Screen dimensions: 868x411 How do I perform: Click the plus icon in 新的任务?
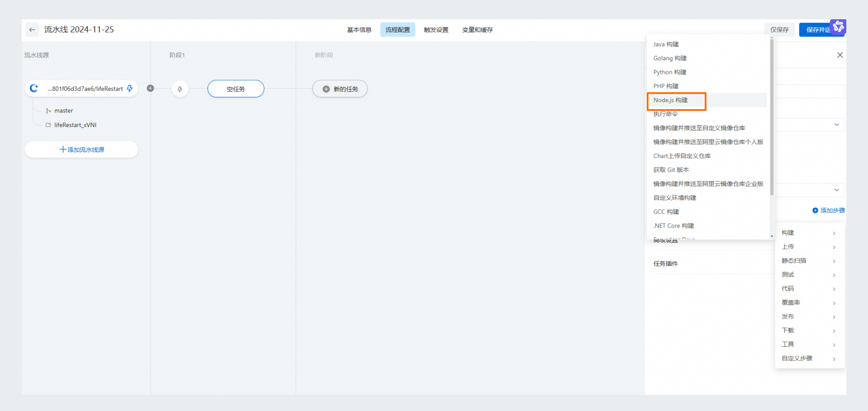[326, 89]
